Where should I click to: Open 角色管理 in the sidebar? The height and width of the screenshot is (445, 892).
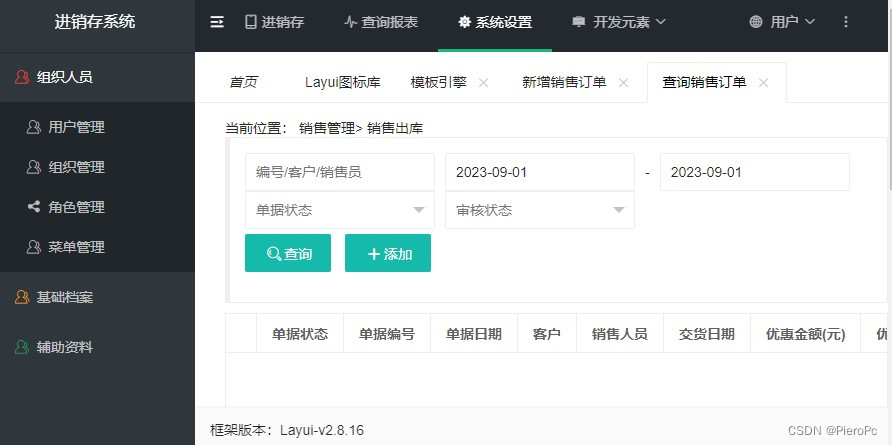click(x=97, y=207)
